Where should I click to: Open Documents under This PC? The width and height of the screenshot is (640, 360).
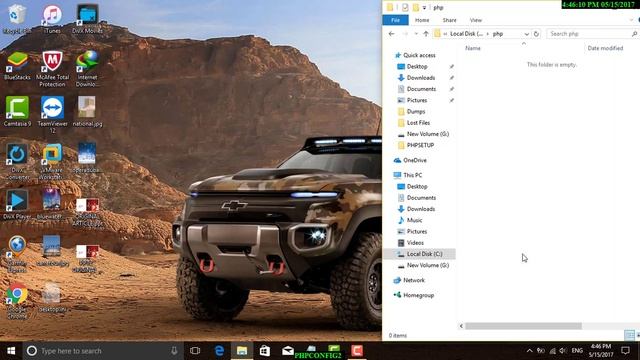(421, 198)
